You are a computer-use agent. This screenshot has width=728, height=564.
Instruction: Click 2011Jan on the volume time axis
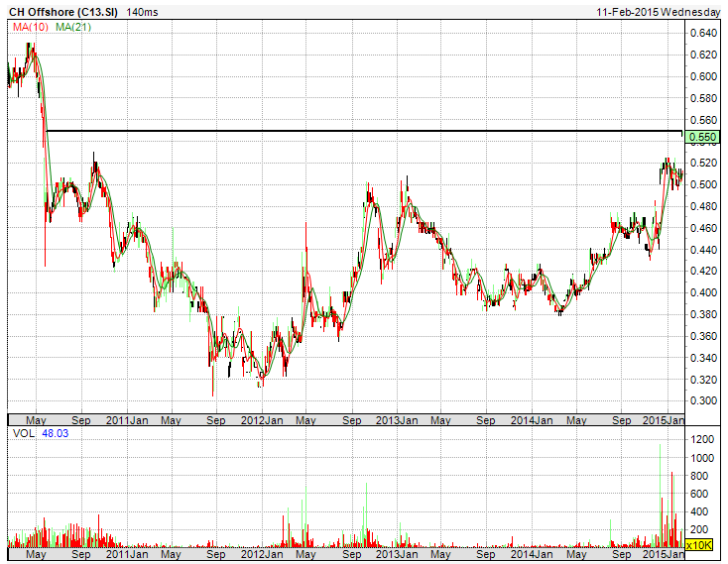click(x=128, y=556)
